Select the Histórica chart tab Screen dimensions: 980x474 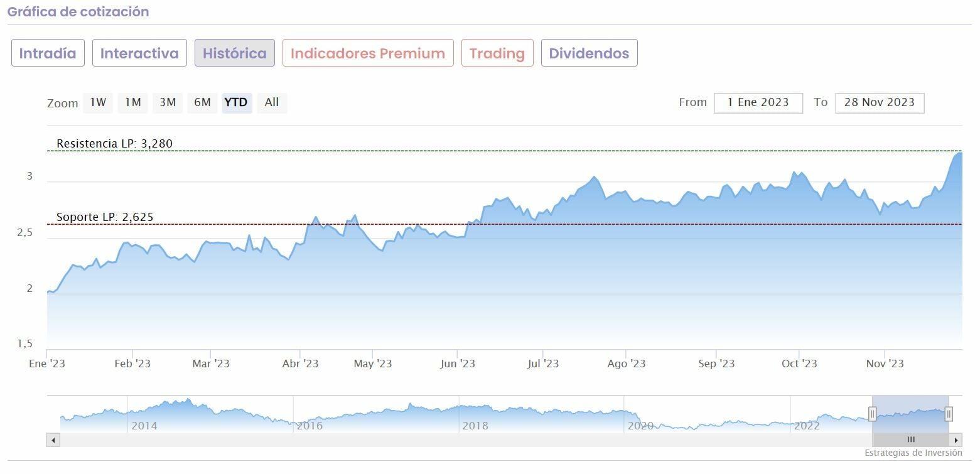(x=235, y=53)
